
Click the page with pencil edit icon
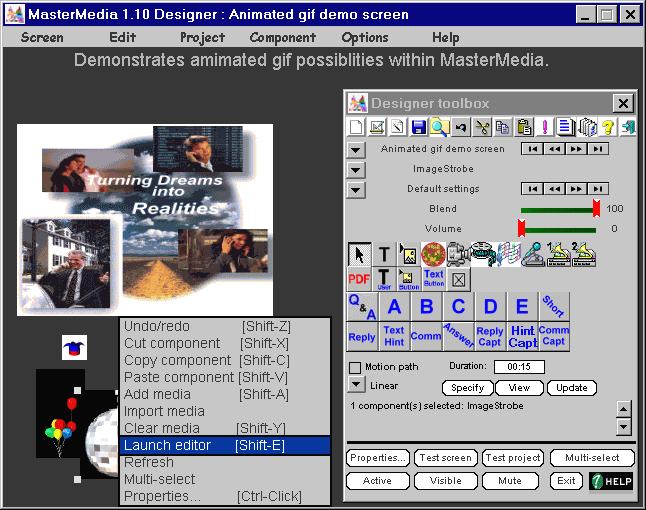point(398,127)
